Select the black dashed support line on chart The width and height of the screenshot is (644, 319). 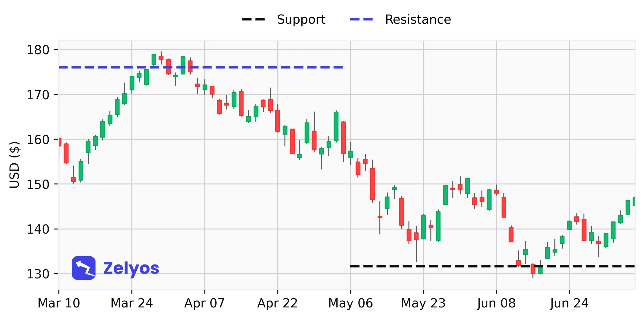click(x=445, y=266)
